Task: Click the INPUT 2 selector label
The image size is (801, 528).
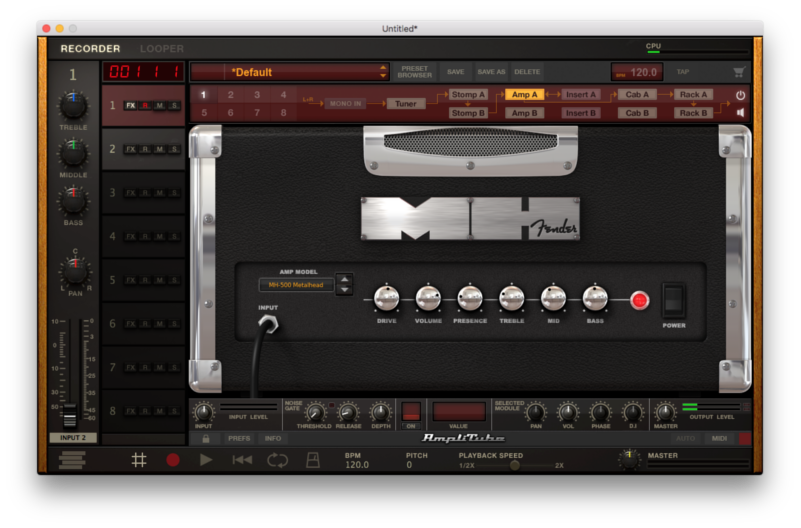Action: coord(73,438)
